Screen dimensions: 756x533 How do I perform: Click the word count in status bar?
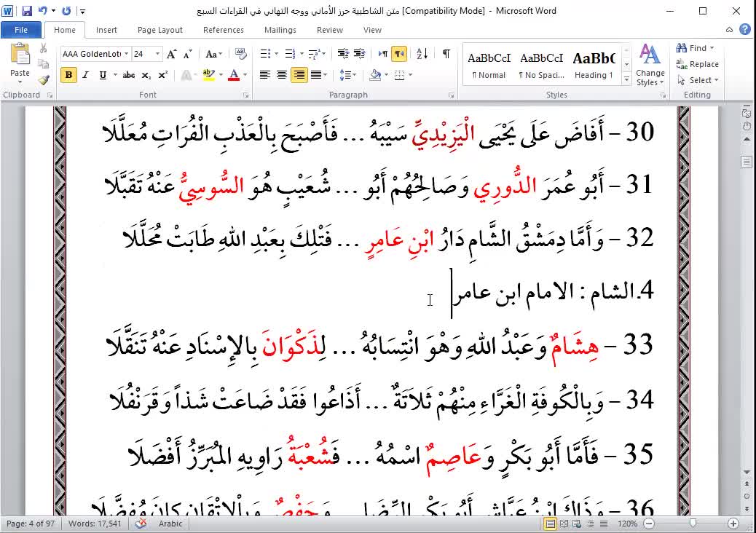[x=96, y=524]
